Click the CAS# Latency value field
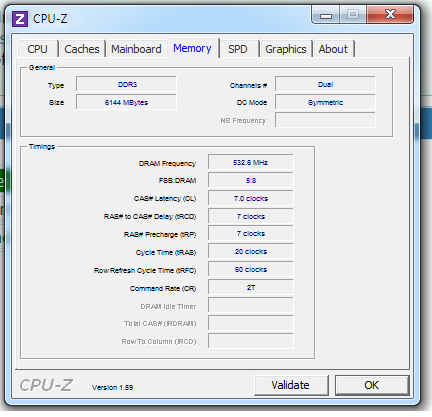The height and width of the screenshot is (417, 432). [x=251, y=198]
